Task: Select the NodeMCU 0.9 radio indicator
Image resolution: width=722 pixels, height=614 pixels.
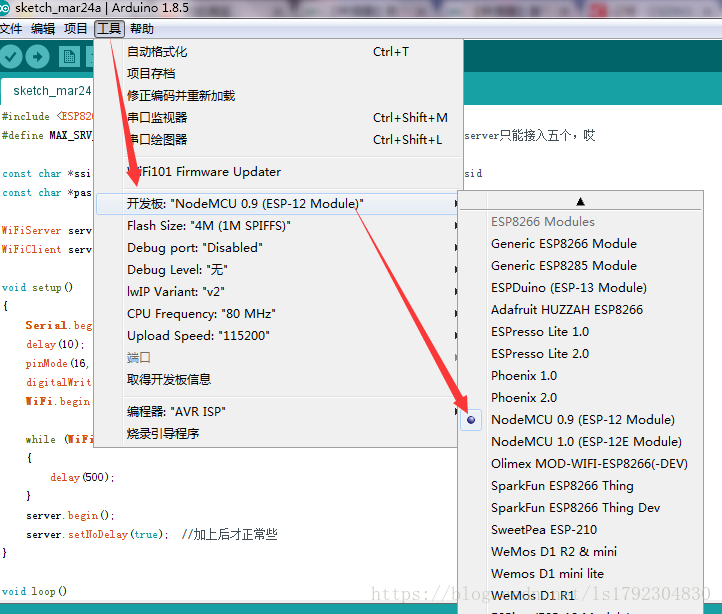Action: coord(471,420)
